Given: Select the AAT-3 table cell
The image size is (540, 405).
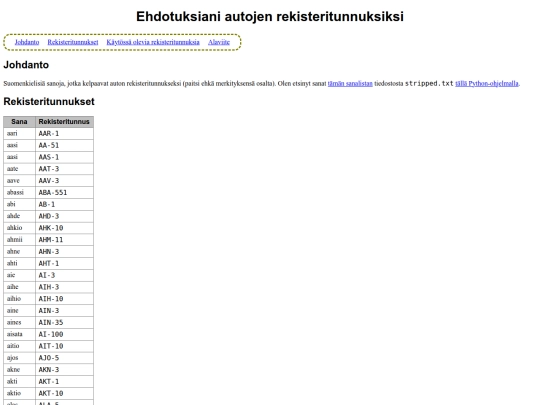Looking at the screenshot, I should tap(64, 169).
